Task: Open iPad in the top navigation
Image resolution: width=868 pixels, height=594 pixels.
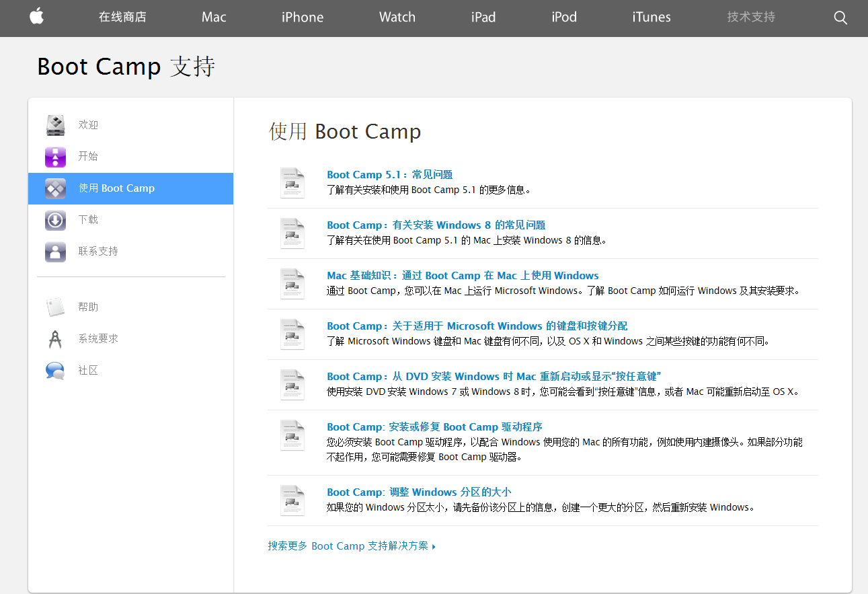Action: [x=483, y=17]
